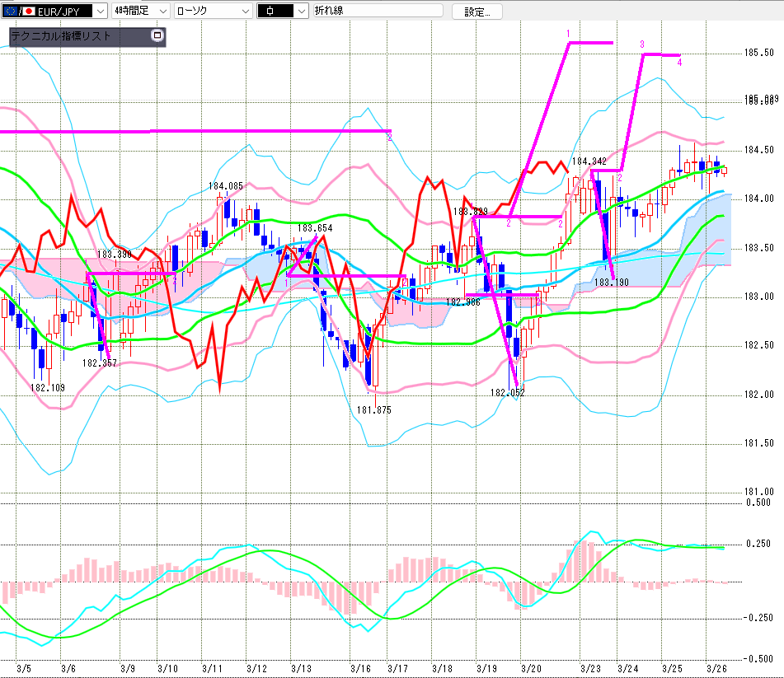Click the 3/16 date on time axis
This screenshot has width=784, height=678.
(x=360, y=668)
